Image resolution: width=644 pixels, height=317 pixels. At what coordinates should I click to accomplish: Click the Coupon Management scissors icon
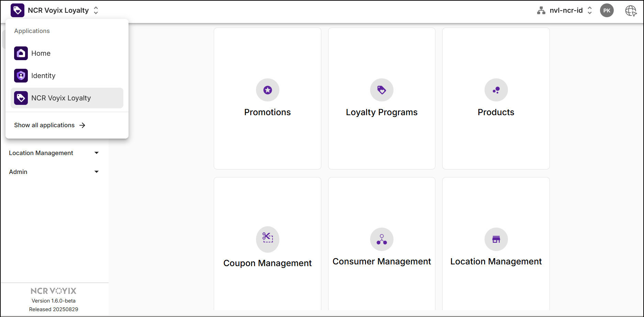pyautogui.click(x=267, y=238)
